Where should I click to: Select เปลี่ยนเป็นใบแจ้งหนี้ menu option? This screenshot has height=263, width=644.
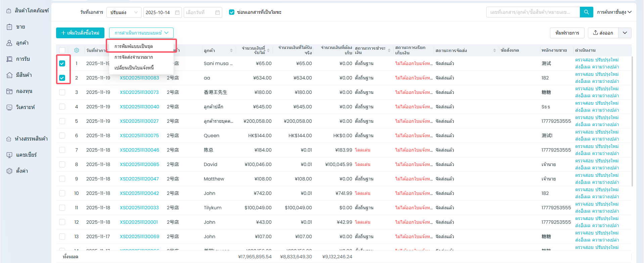134,68
